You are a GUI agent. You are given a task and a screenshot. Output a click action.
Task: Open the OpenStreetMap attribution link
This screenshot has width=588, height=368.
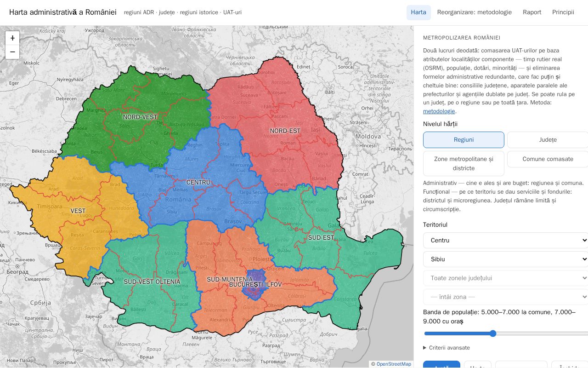point(394,364)
